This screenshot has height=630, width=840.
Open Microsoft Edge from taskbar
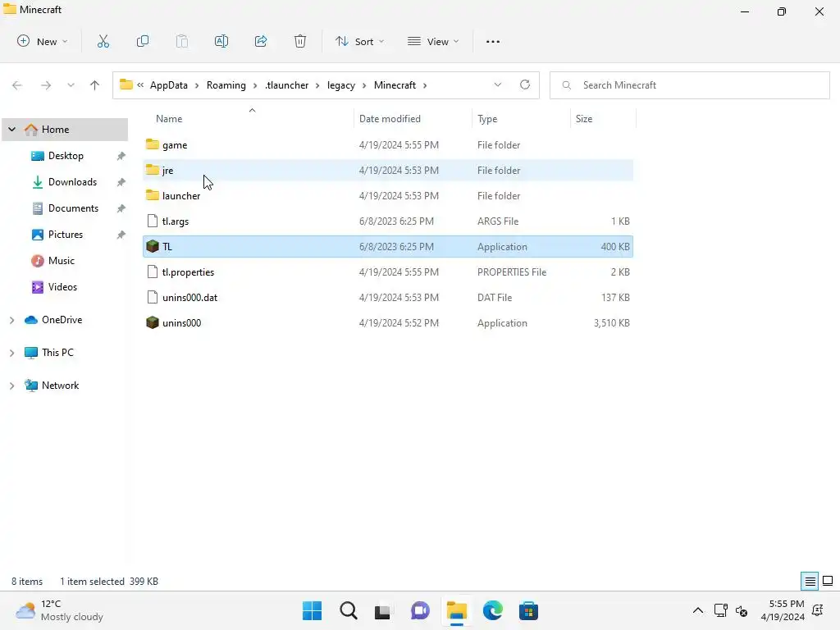[493, 610]
